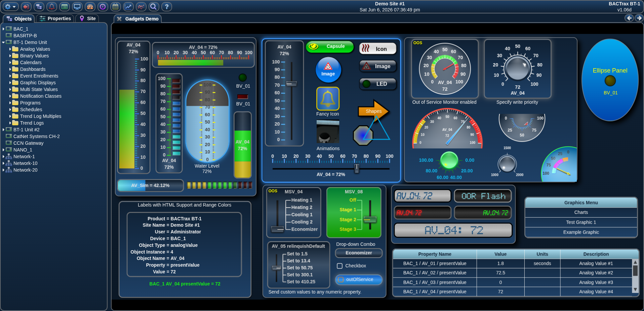Click the Icon button with heat waves

[378, 49]
